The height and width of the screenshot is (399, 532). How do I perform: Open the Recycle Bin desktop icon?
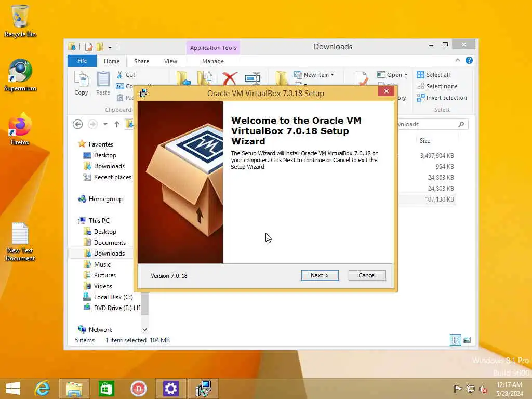click(20, 21)
